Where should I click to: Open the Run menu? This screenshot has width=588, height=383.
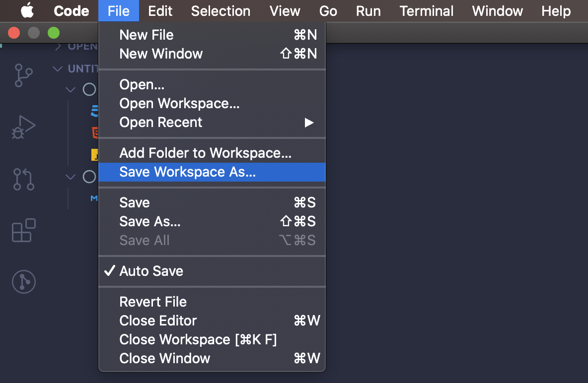tap(368, 11)
